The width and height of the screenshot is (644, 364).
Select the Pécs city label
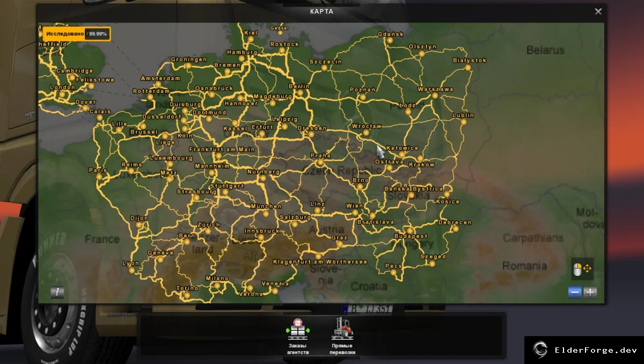393,266
